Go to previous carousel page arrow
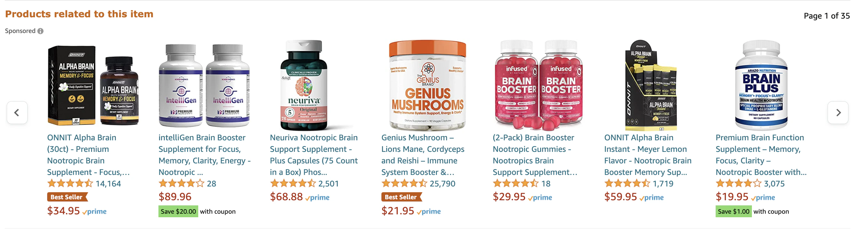This screenshot has width=868, height=239. (17, 112)
